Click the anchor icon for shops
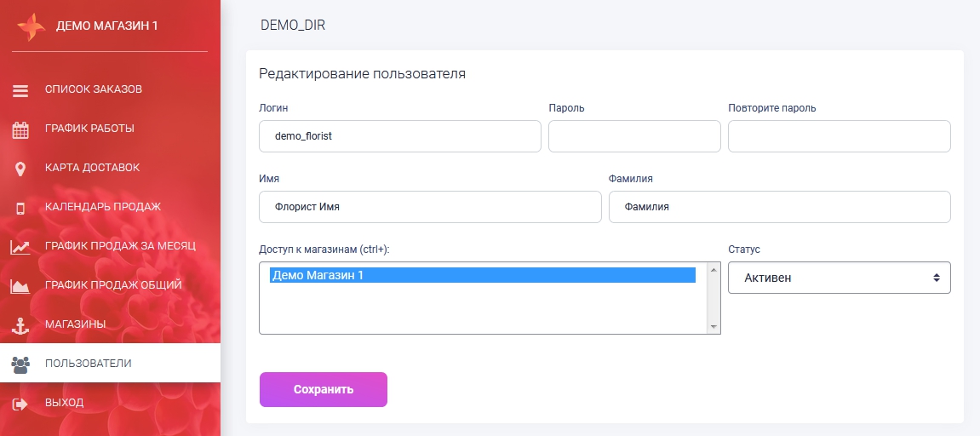This screenshot has width=980, height=436. click(20, 325)
